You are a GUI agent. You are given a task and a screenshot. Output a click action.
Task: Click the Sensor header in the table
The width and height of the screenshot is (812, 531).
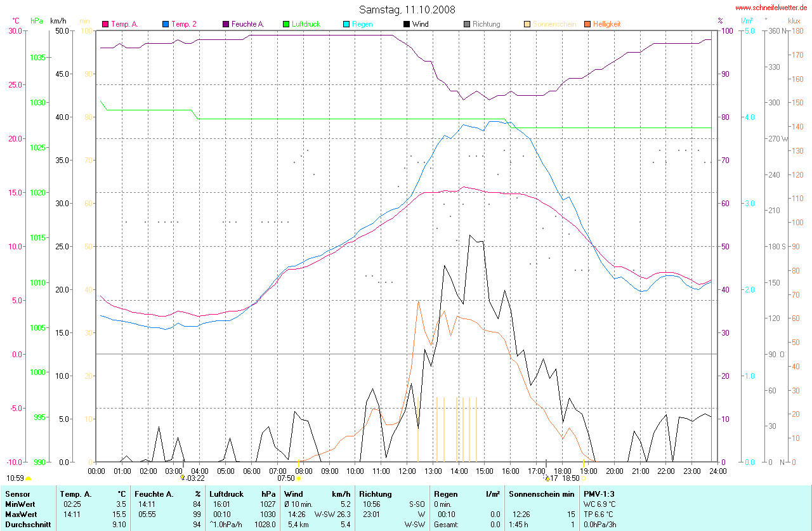pos(17,494)
